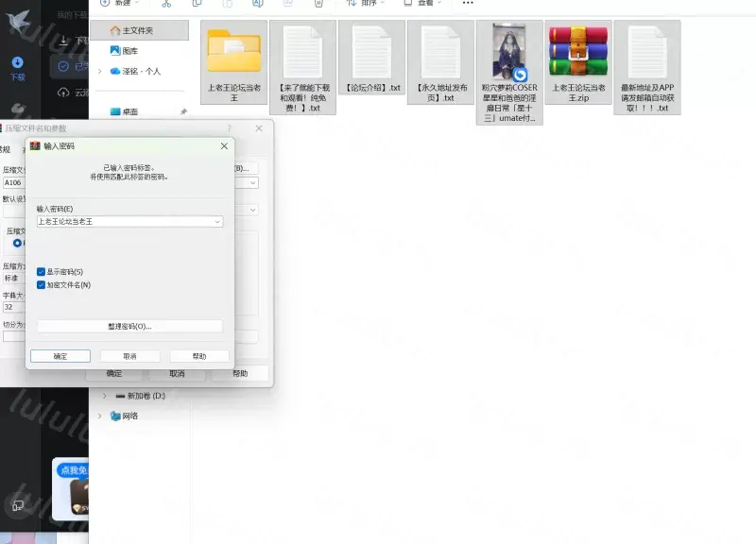The width and height of the screenshot is (756, 544).
Task: Click the bird logo in the download app
Action: pyautogui.click(x=18, y=22)
